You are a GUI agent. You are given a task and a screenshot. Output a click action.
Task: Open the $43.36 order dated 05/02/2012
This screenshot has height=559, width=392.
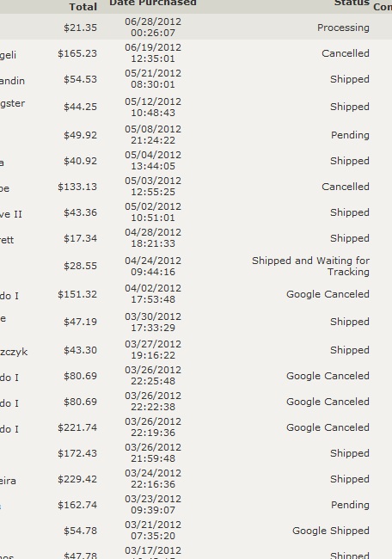tap(196, 212)
